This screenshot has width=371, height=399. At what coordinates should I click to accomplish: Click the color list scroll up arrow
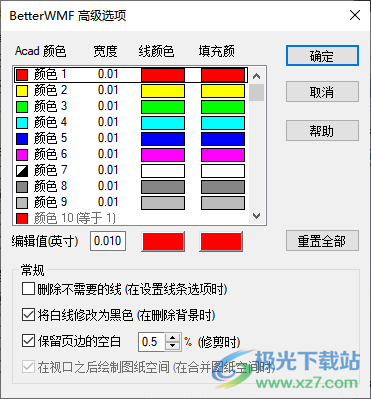tap(256, 76)
